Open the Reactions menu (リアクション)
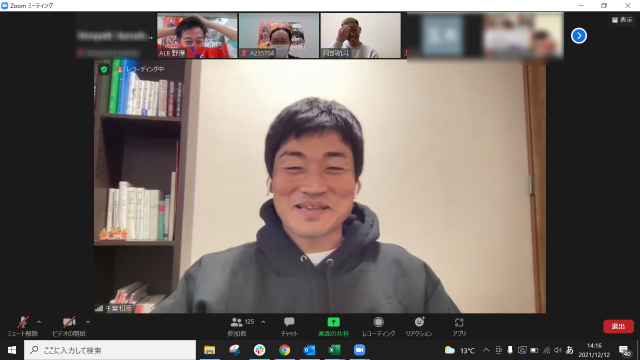 tap(419, 326)
